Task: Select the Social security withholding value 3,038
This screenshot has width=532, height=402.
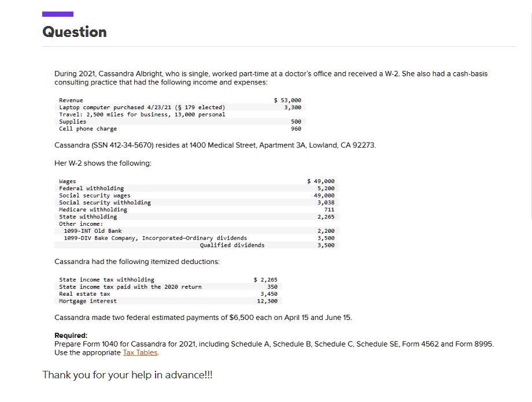Action: pos(326,203)
